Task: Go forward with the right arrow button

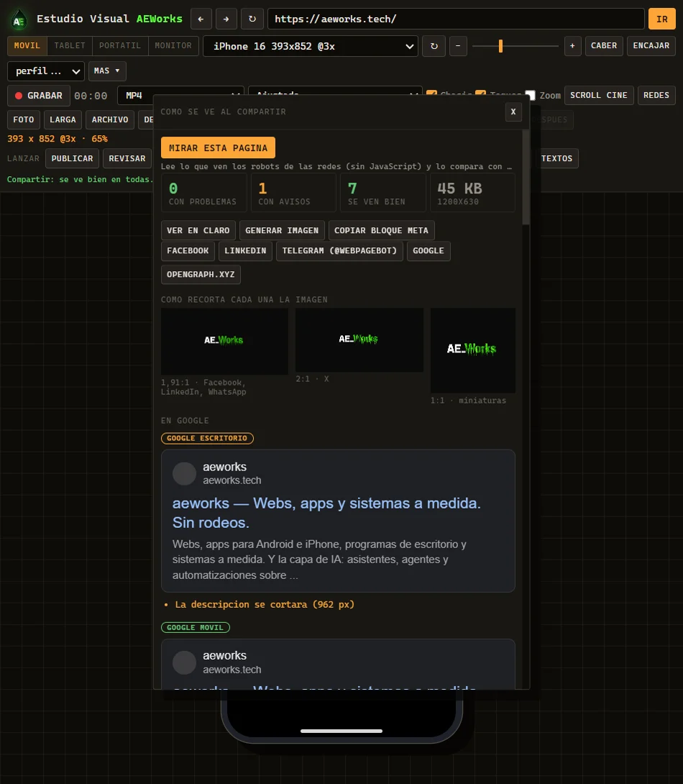Action: [x=226, y=19]
